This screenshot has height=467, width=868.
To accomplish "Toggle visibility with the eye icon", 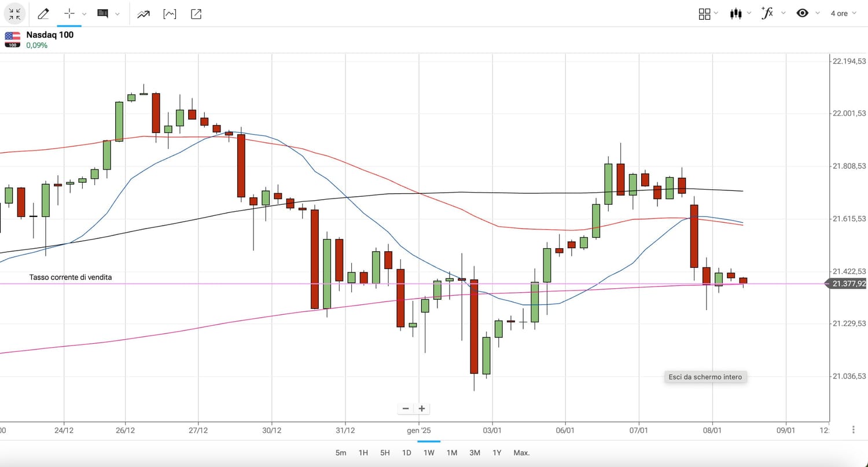I will point(802,13).
